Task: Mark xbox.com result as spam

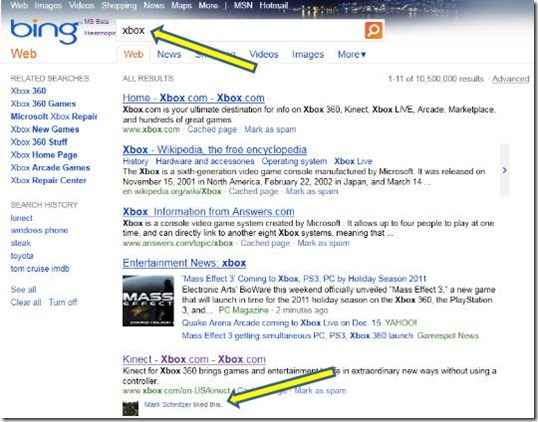Action: [270, 130]
